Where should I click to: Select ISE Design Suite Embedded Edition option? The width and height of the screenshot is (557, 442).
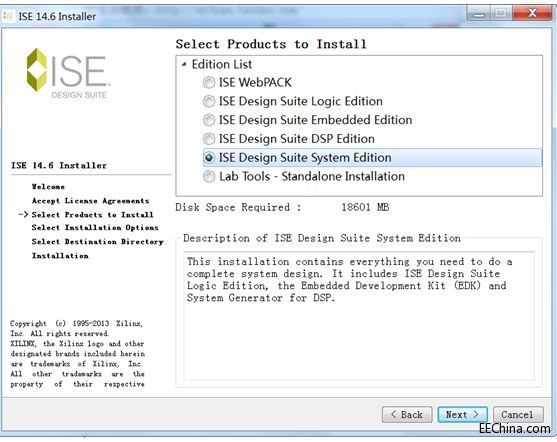pos(209,120)
